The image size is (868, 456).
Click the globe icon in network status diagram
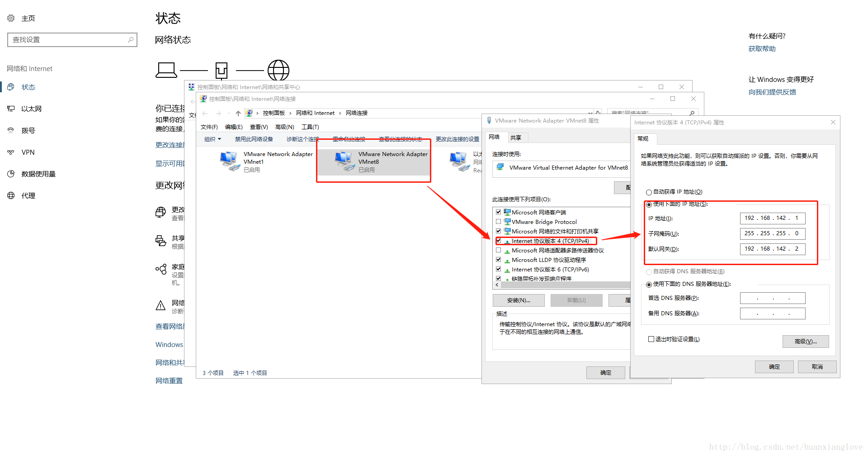point(278,70)
